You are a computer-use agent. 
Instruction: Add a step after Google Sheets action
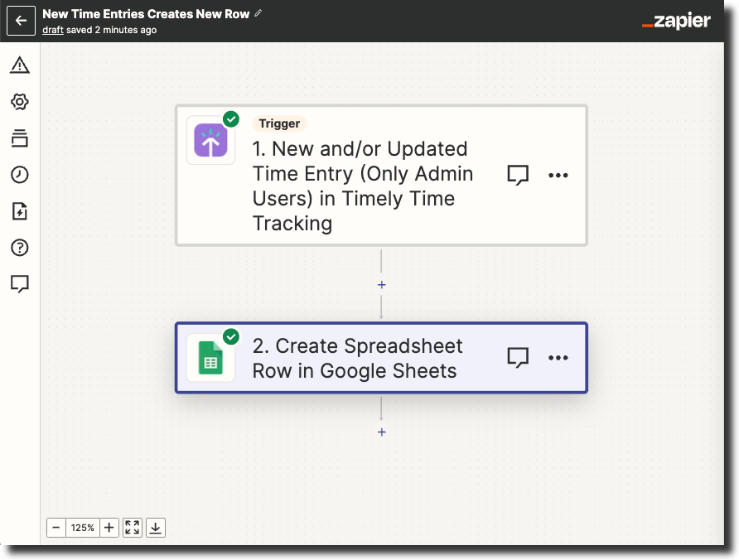click(x=382, y=432)
